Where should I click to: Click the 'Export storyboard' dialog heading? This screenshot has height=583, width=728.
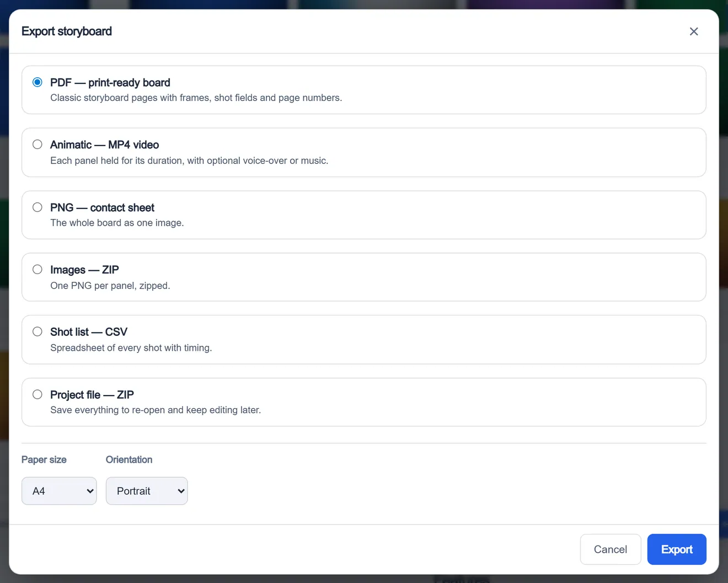click(x=67, y=31)
